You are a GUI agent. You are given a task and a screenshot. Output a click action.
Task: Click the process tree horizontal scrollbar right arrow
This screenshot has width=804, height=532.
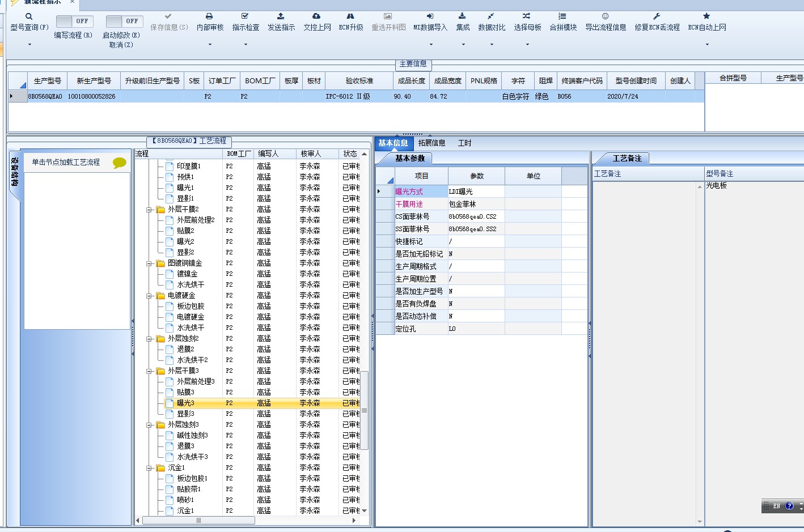coord(354,520)
